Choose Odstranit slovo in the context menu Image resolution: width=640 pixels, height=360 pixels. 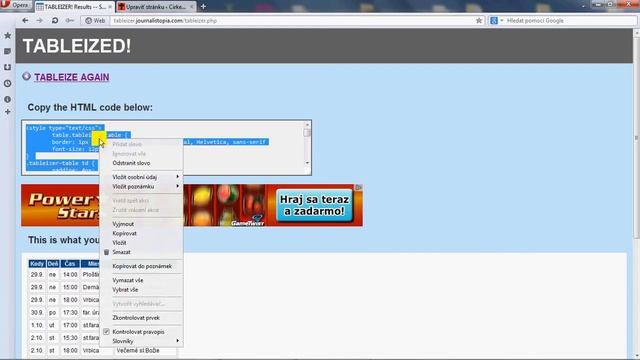141,163
